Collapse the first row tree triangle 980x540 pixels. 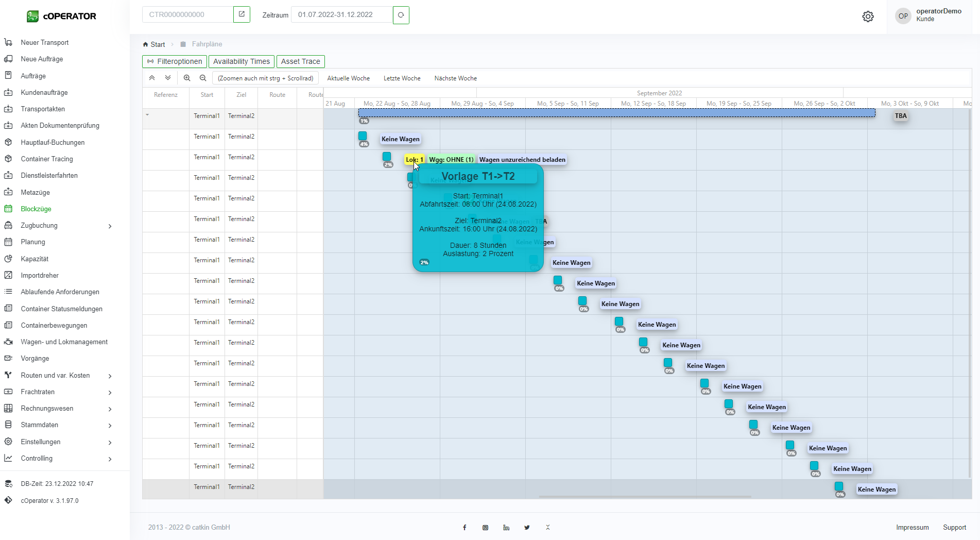(147, 115)
